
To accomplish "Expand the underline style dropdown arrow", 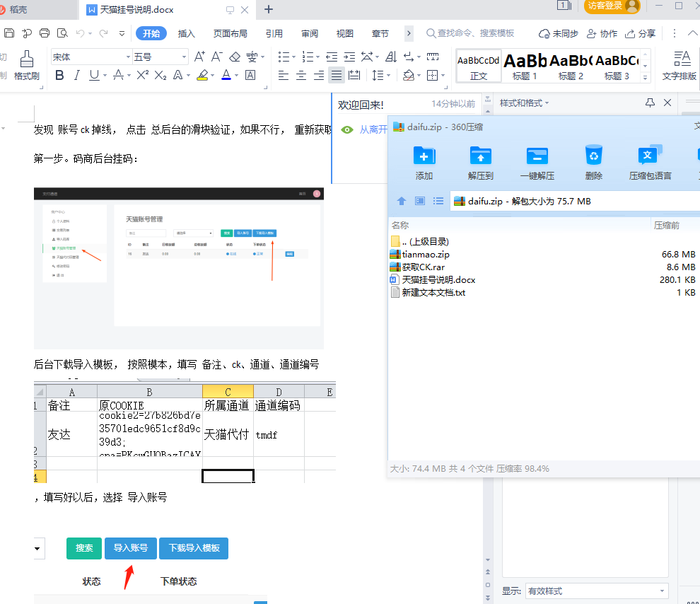I will pyautogui.click(x=105, y=76).
